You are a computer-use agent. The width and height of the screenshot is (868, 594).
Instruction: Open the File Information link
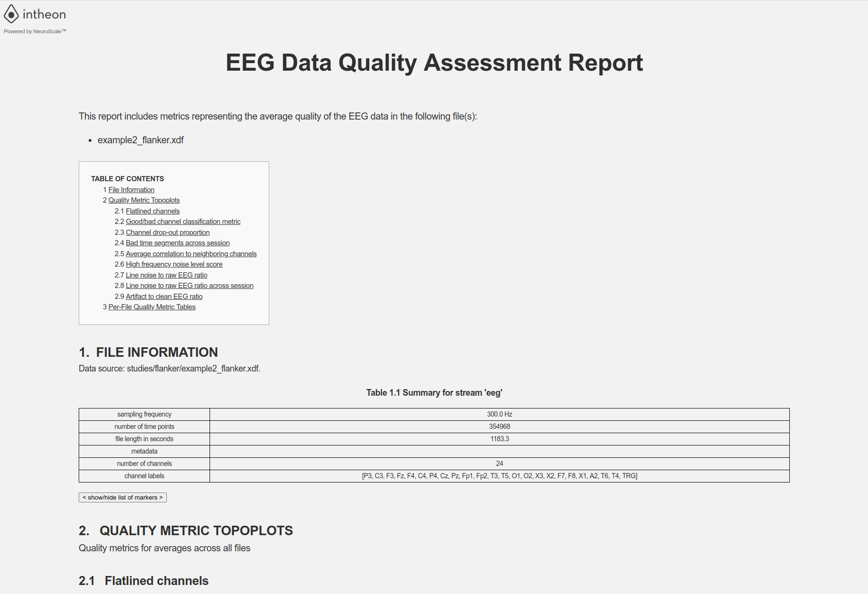tap(131, 190)
